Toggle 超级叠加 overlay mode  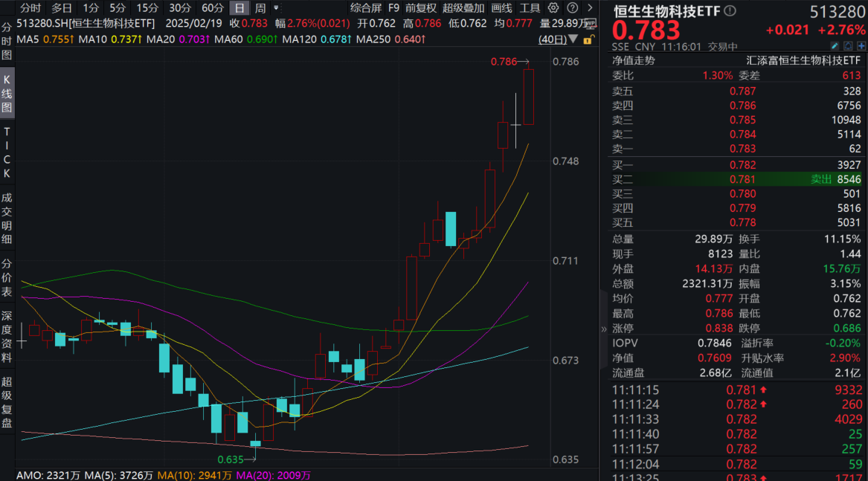tap(464, 8)
